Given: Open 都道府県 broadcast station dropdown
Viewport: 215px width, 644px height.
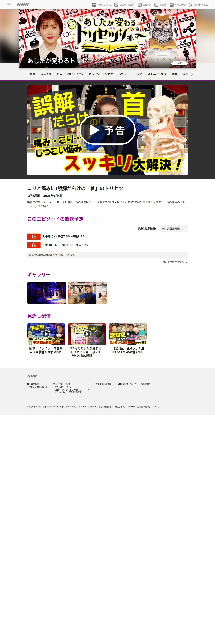Looking at the screenshot, I should coord(174,229).
